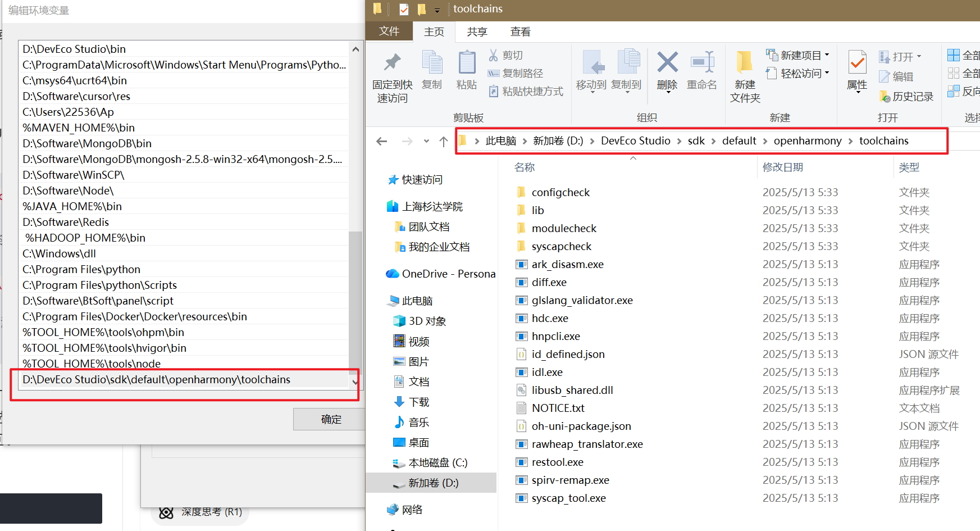
Task: Select Network in navigation pane
Action: point(404,510)
